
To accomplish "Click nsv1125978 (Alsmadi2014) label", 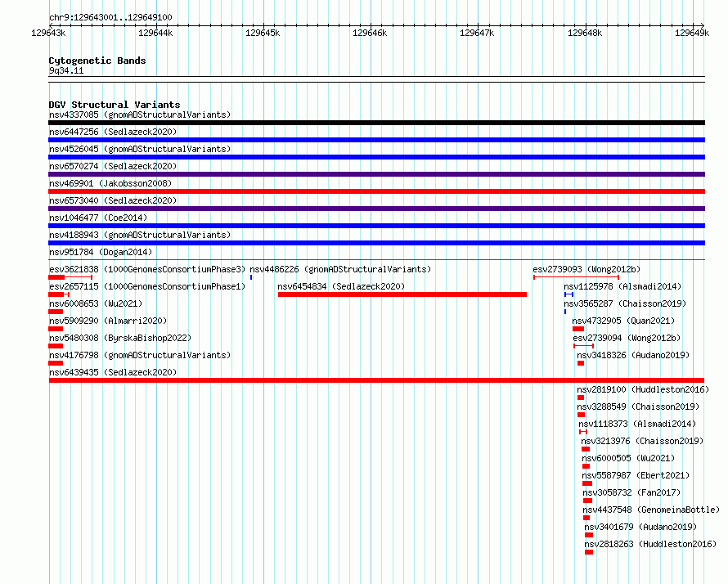I will (622, 286).
